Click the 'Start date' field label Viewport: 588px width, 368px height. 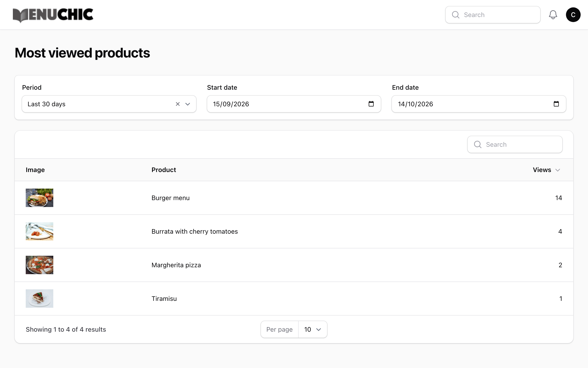coord(222,87)
